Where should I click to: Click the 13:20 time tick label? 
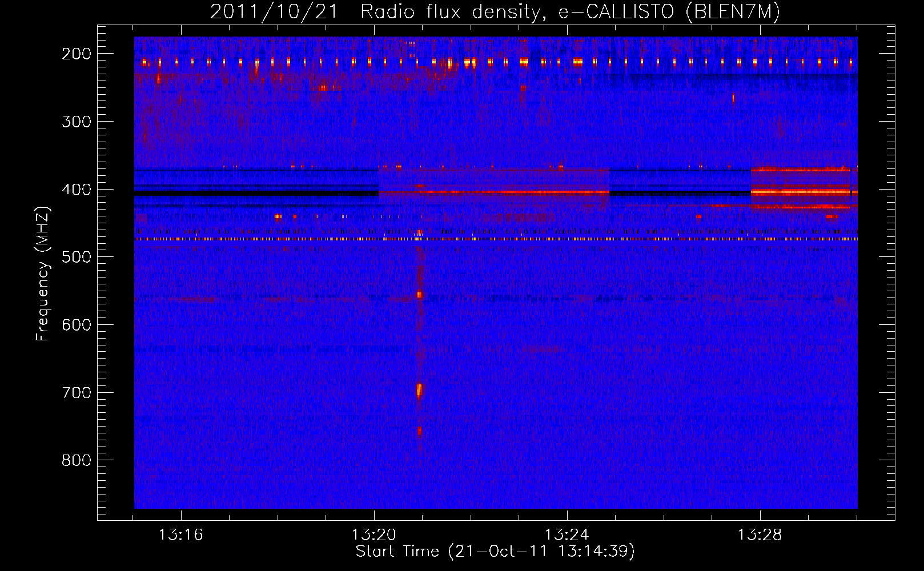tap(374, 536)
